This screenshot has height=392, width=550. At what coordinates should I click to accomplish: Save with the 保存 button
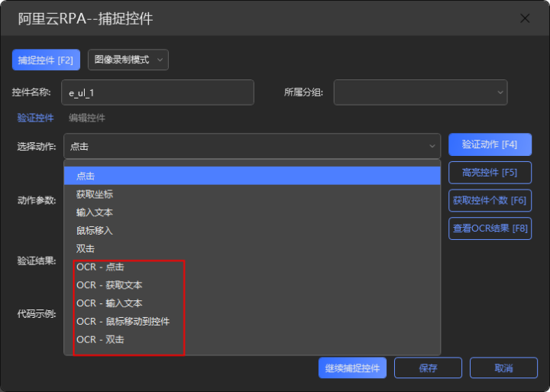pyautogui.click(x=428, y=368)
